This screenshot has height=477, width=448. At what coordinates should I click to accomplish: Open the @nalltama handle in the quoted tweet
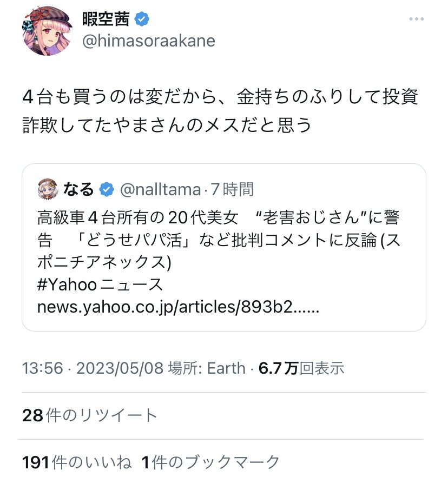click(159, 189)
